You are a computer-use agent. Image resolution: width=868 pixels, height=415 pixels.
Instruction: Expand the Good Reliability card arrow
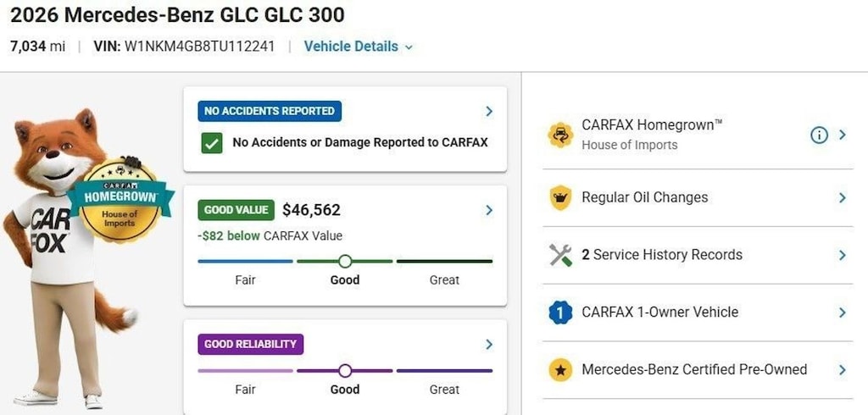[x=489, y=344]
